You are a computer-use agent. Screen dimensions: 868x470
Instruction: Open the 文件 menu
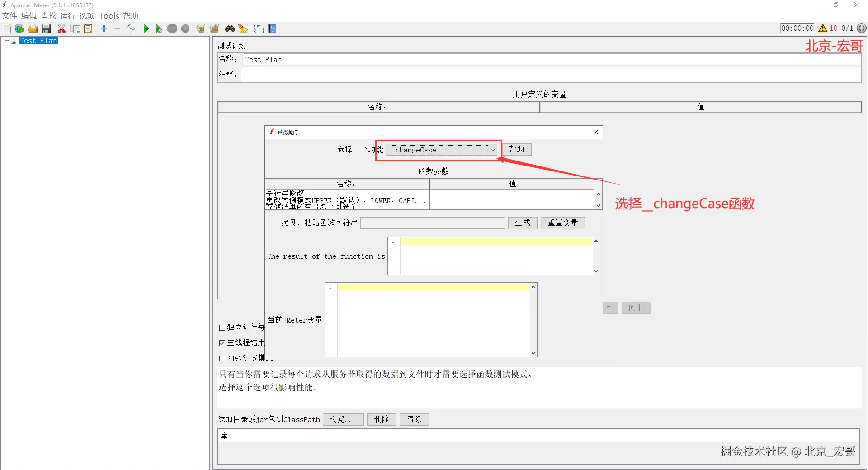9,16
